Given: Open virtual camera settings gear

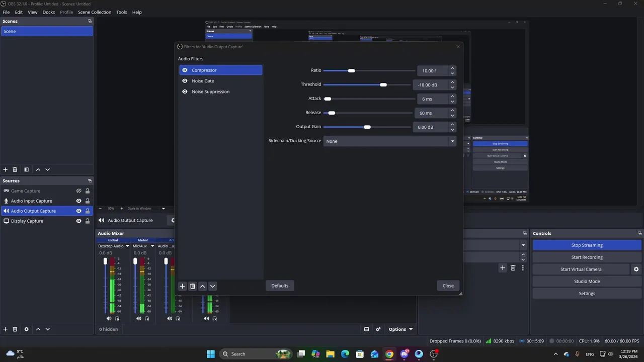Looking at the screenshot, I should click(636, 269).
